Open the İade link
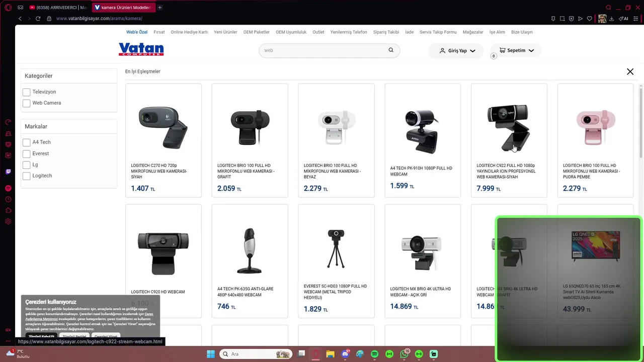This screenshot has width=644, height=362. pos(410,32)
